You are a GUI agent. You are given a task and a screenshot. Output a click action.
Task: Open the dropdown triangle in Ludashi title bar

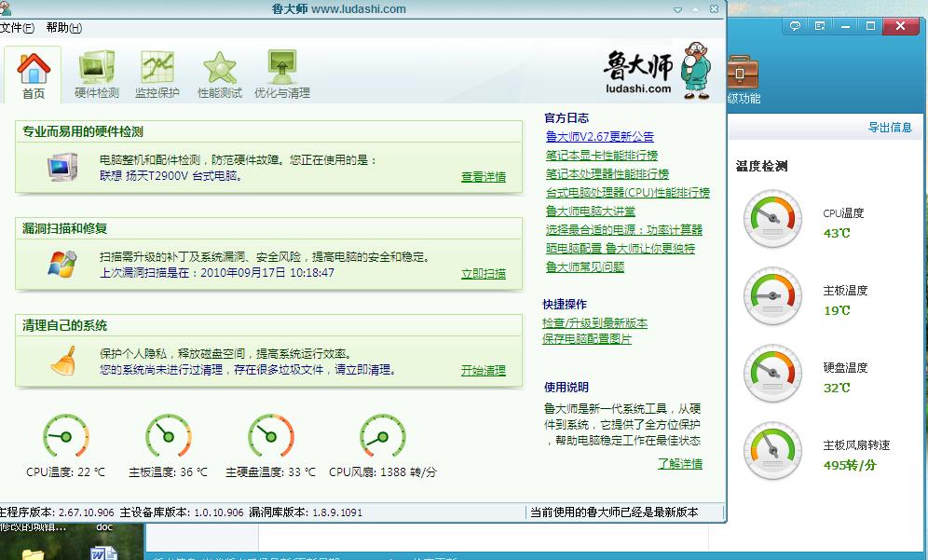tap(677, 10)
